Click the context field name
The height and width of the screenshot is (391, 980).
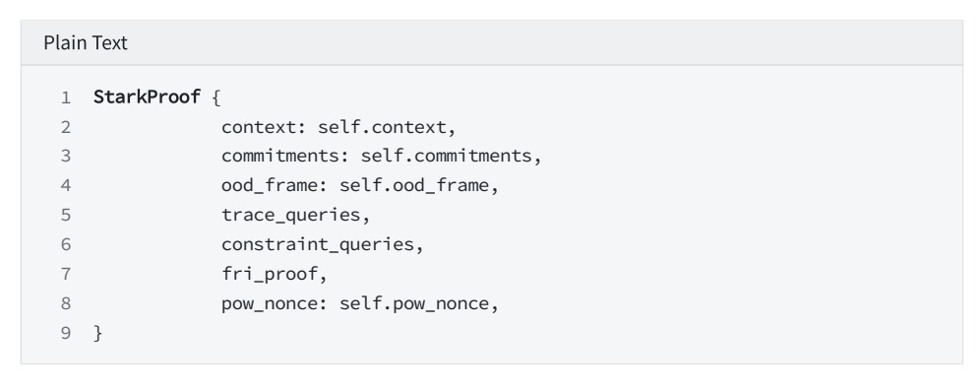(x=259, y=127)
